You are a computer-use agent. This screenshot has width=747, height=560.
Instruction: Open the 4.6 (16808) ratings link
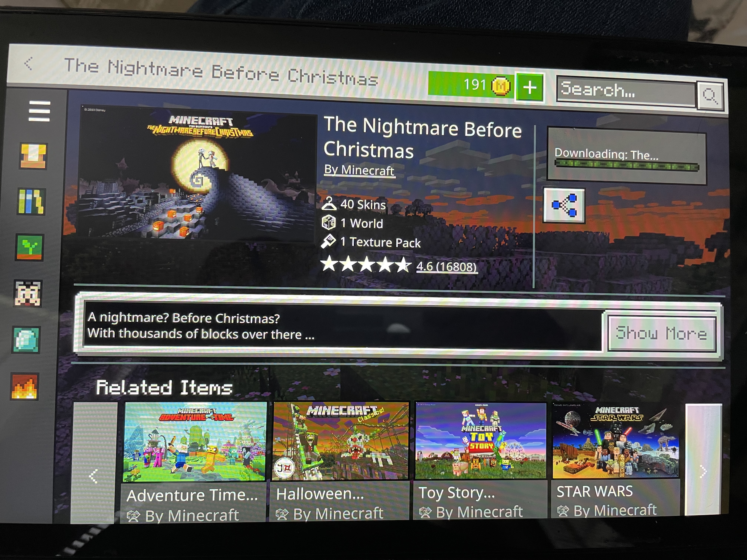(446, 267)
